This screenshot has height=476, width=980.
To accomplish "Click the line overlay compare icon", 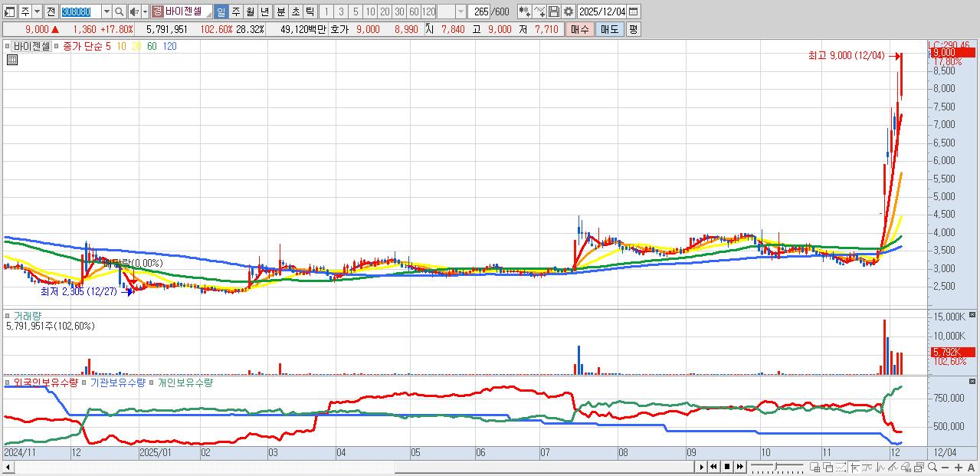I will (539, 11).
